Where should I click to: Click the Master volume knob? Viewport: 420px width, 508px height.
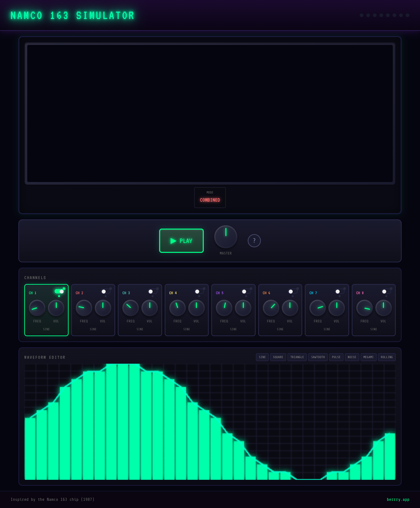click(x=226, y=237)
